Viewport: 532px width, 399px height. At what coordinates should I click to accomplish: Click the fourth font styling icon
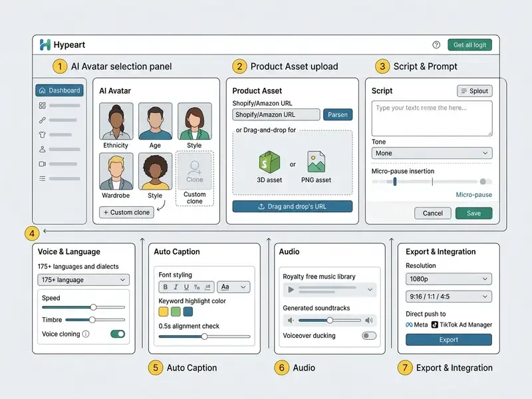point(197,287)
